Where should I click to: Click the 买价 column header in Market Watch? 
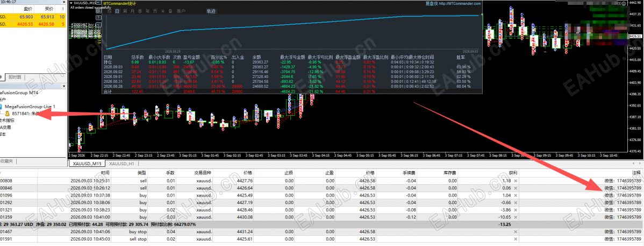click(x=49, y=9)
